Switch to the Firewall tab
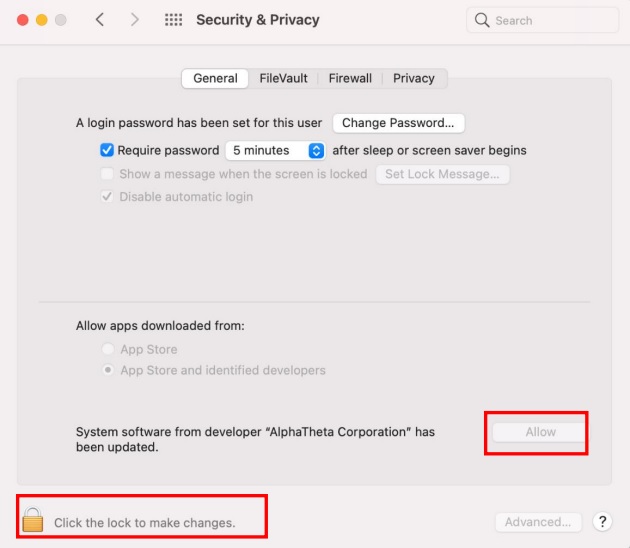The image size is (630, 548). [350, 78]
